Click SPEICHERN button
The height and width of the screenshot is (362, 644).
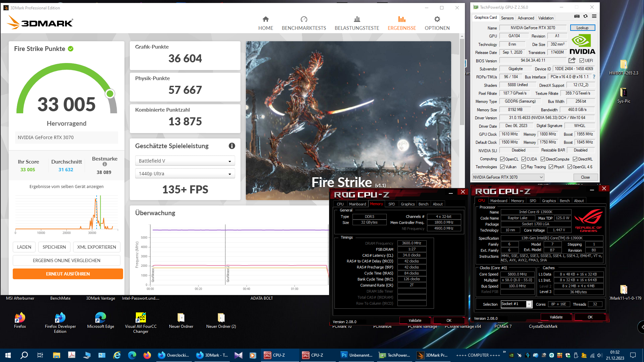tap(54, 247)
